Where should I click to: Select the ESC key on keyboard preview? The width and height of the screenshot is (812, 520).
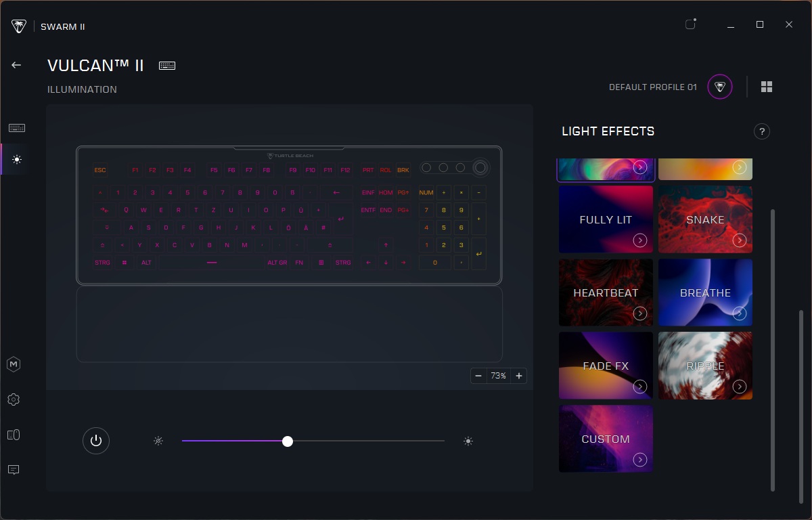tap(100, 170)
